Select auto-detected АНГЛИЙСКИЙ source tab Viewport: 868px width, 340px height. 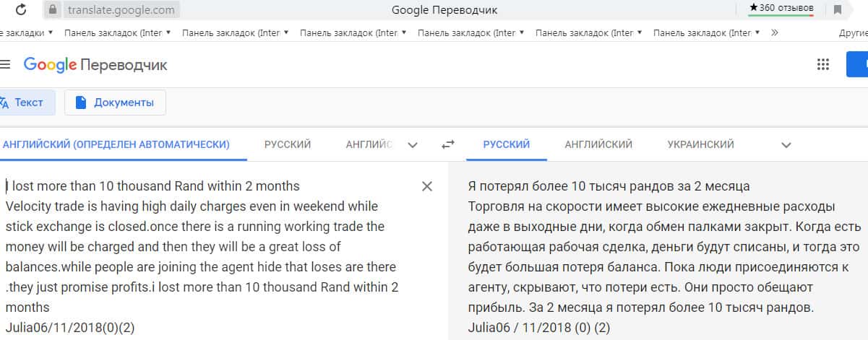click(x=116, y=144)
